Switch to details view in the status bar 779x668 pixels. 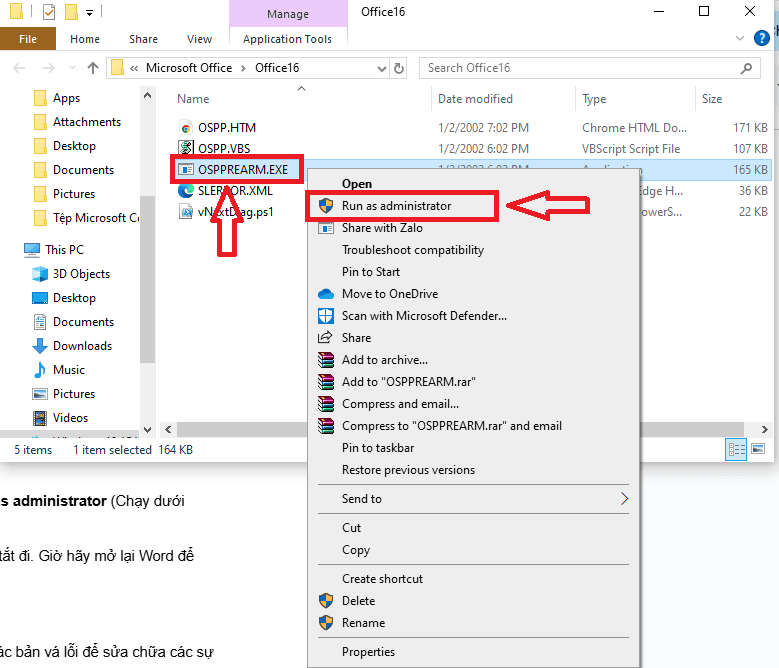pos(734,450)
